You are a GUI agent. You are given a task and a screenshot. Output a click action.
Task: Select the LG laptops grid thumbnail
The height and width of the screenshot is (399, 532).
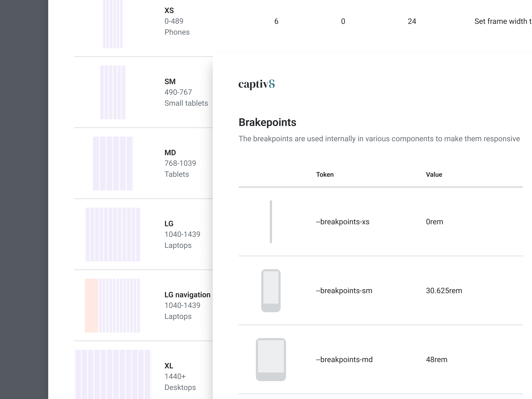coord(113,234)
